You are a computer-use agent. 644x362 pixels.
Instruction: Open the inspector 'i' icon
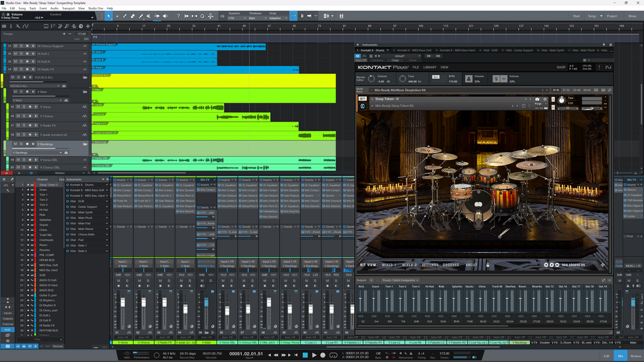(11, 26)
